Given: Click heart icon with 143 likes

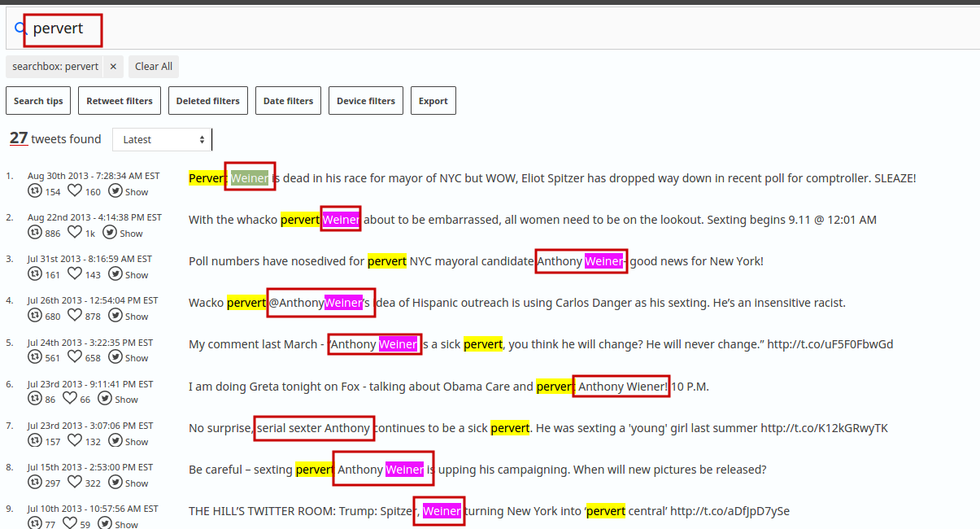Looking at the screenshot, I should tap(74, 273).
